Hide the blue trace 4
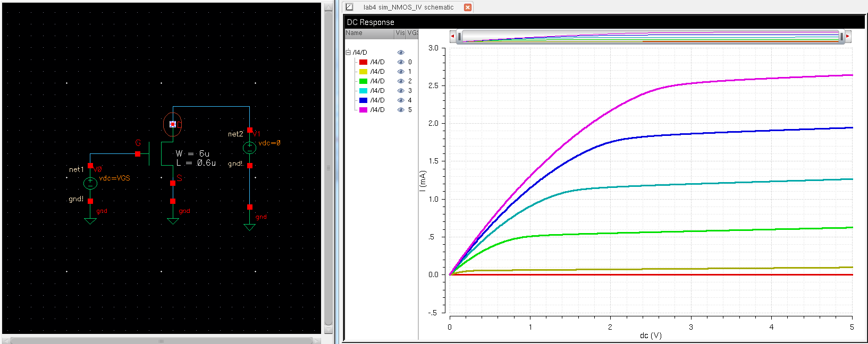This screenshot has width=868, height=344. point(401,100)
